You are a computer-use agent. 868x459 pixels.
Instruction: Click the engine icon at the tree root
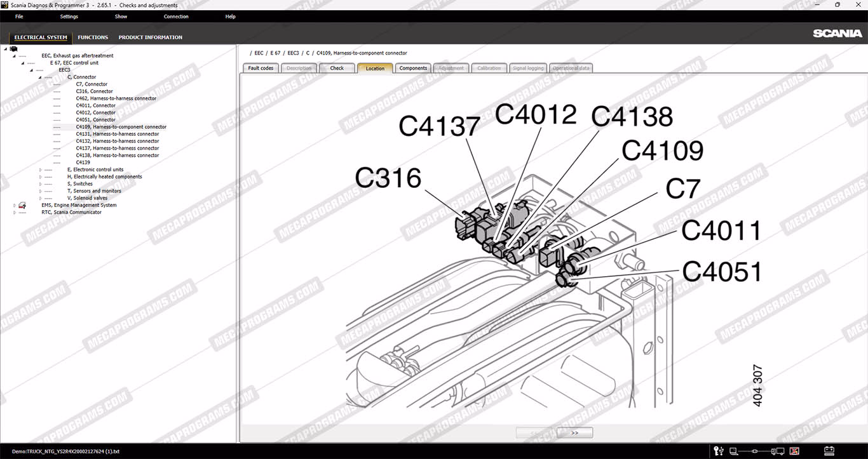(13, 49)
